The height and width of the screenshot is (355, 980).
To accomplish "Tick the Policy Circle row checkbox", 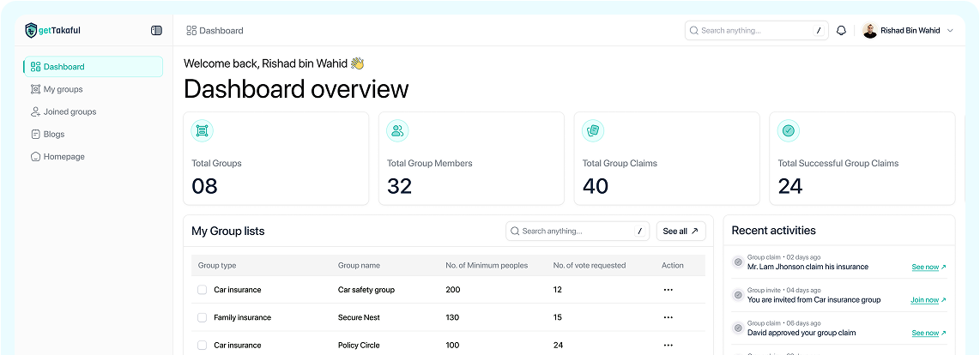I will click(202, 345).
